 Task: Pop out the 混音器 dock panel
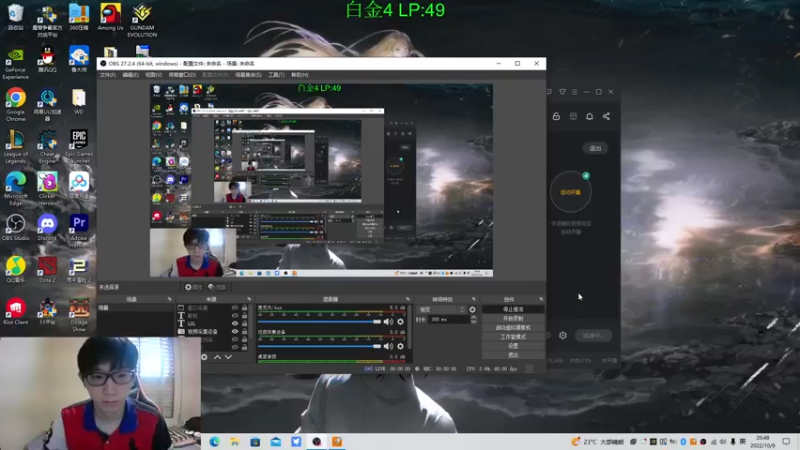(408, 299)
